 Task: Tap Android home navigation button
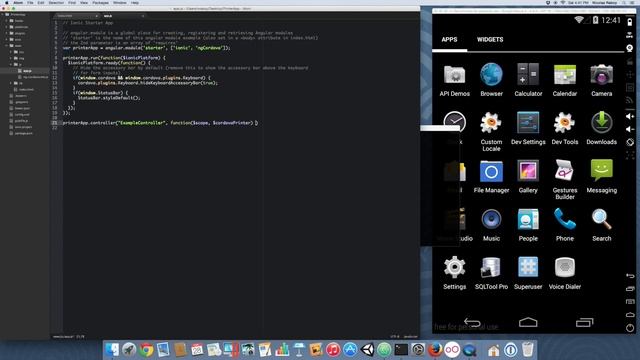click(528, 322)
